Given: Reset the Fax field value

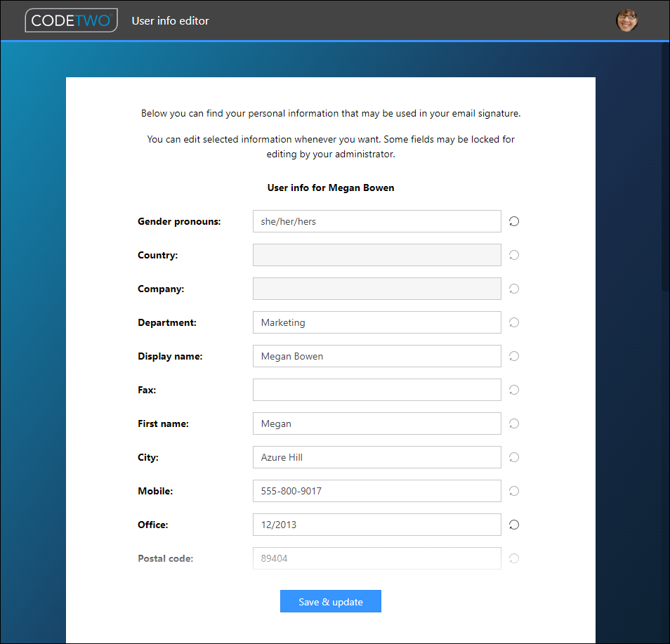Looking at the screenshot, I should tap(513, 390).
